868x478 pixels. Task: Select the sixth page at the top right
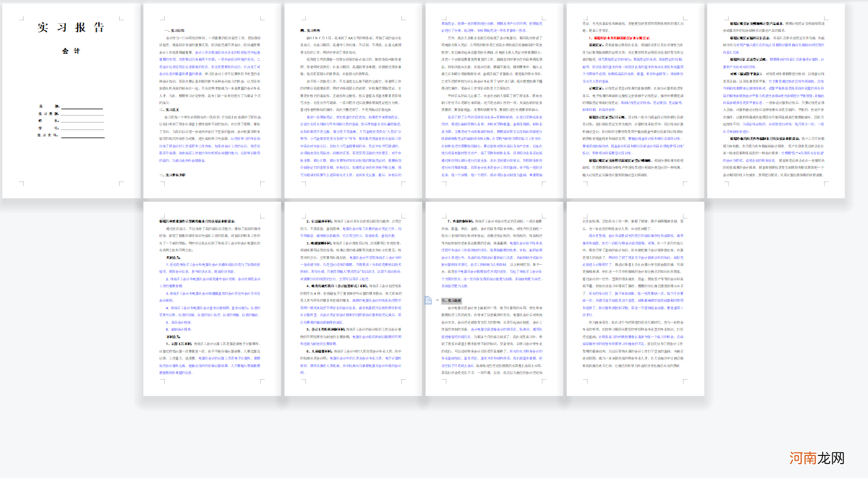click(x=776, y=101)
